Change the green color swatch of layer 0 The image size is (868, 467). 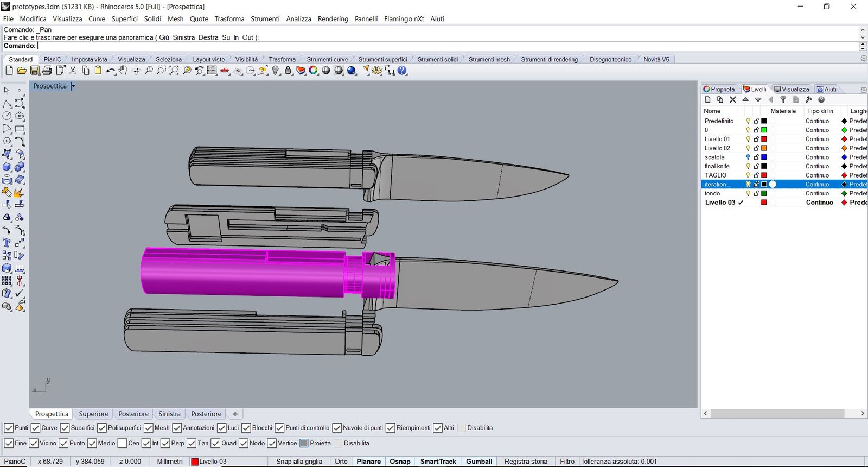(764, 130)
